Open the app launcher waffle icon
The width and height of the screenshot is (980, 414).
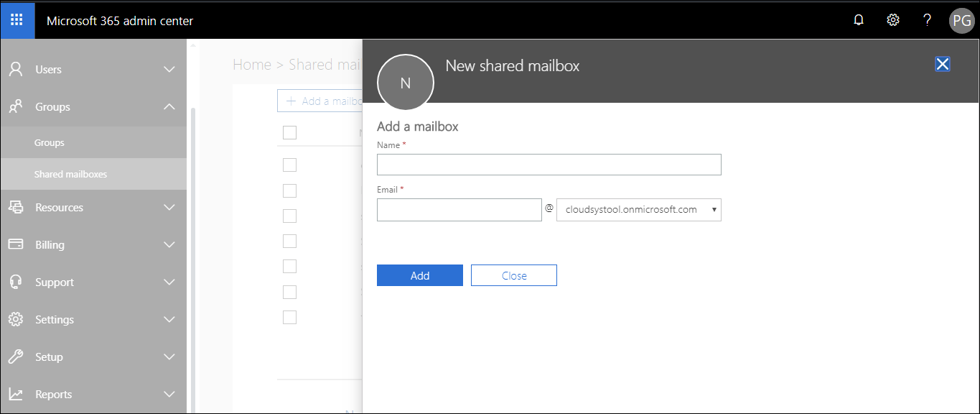pyautogui.click(x=17, y=20)
